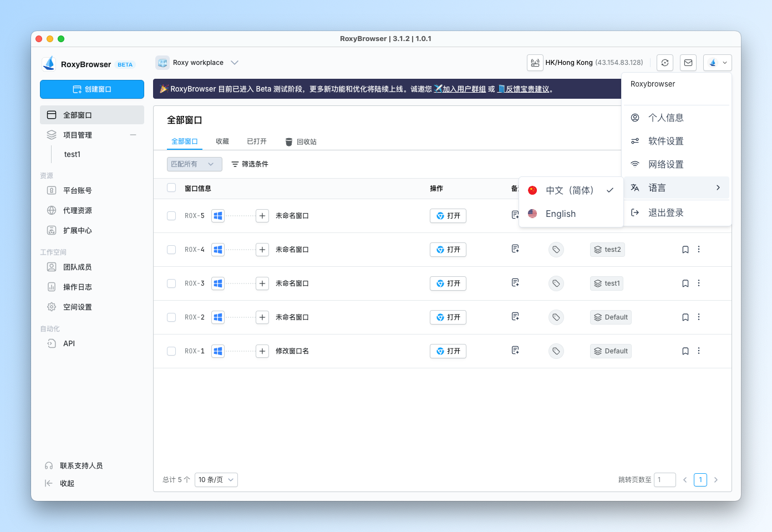Image resolution: width=772 pixels, height=532 pixels.
Task: Open 空间设置 in the sidebar
Action: pos(92,307)
